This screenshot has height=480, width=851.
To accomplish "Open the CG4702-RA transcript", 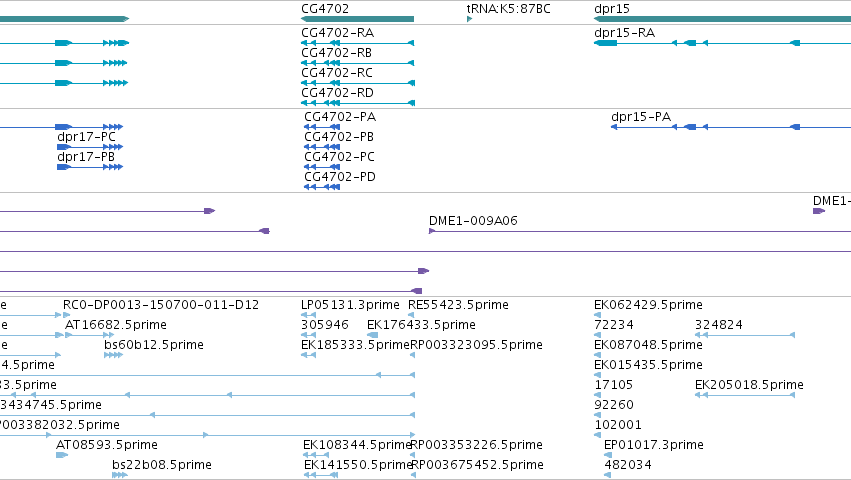I will point(338,33).
